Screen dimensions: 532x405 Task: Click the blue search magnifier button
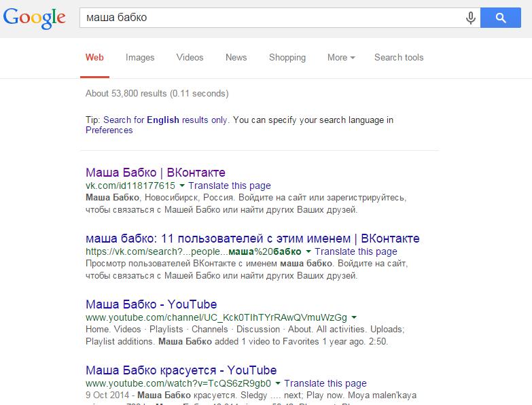[501, 18]
